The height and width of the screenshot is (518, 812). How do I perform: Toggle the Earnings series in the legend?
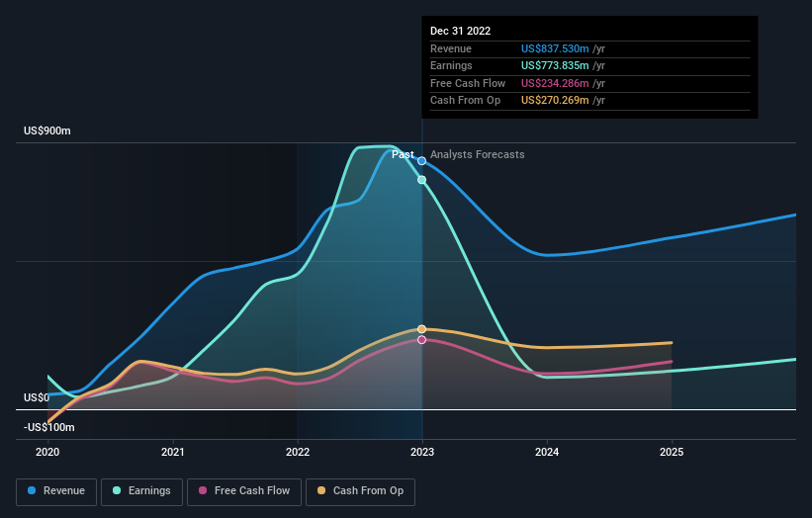pos(141,491)
